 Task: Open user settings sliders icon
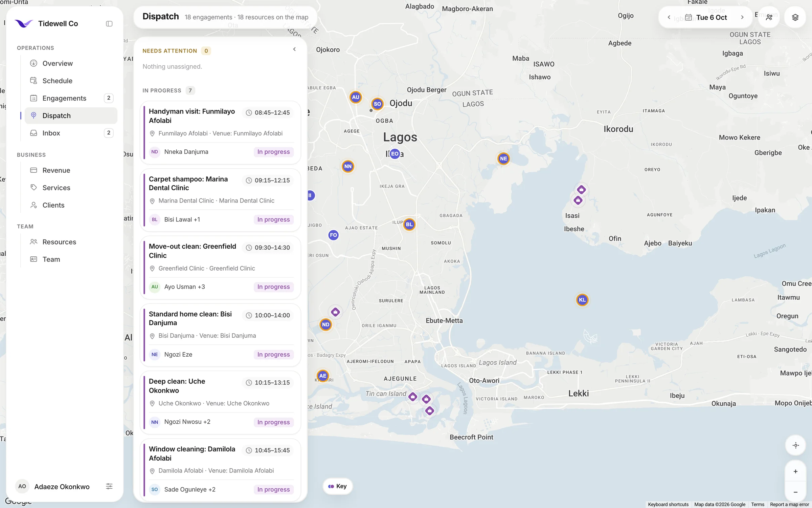[109, 486]
